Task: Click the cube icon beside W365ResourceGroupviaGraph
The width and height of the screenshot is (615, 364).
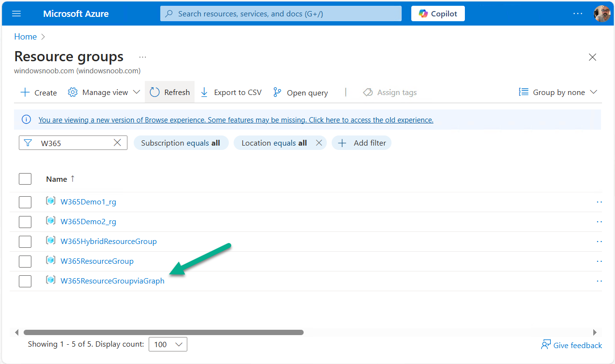Action: point(51,280)
